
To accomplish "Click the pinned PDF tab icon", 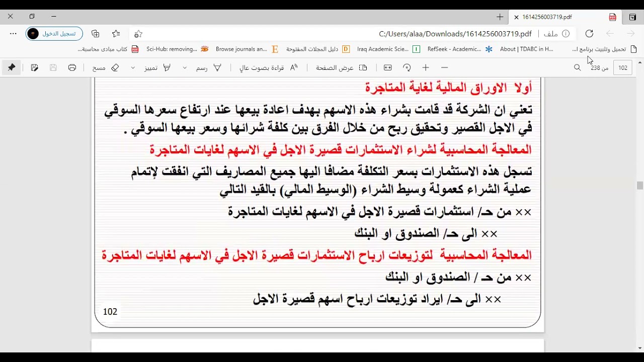I will [x=612, y=17].
